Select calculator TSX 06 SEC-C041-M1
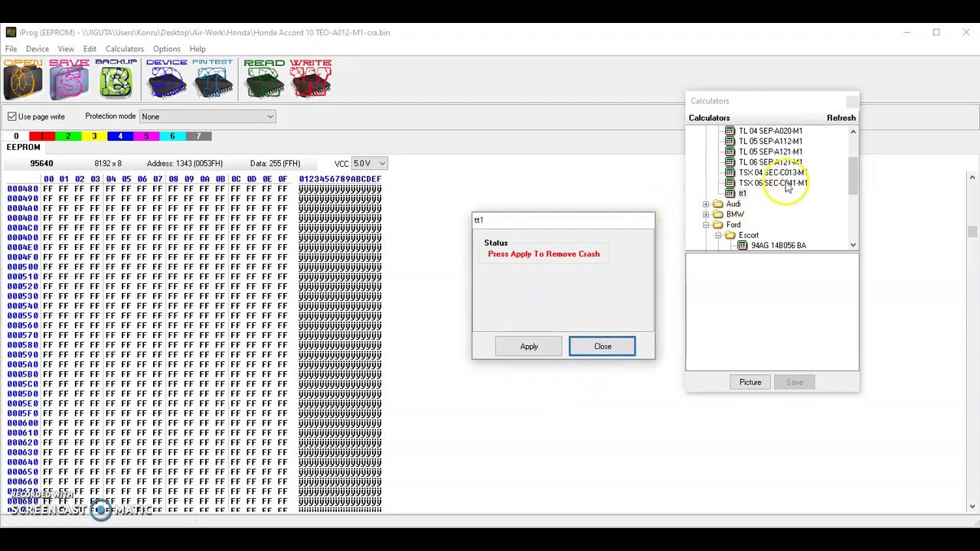This screenshot has width=980, height=551. pyautogui.click(x=773, y=183)
